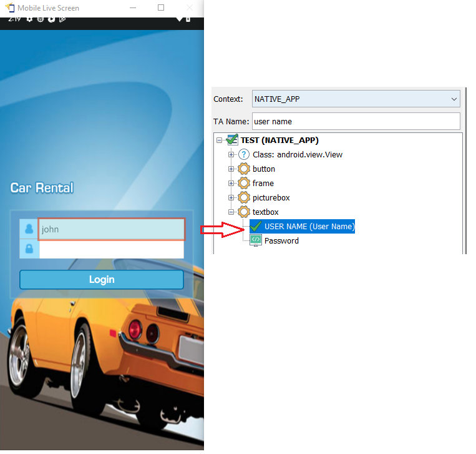Click the gear icon next to picturebox
This screenshot has height=454, width=476.
[x=244, y=197]
